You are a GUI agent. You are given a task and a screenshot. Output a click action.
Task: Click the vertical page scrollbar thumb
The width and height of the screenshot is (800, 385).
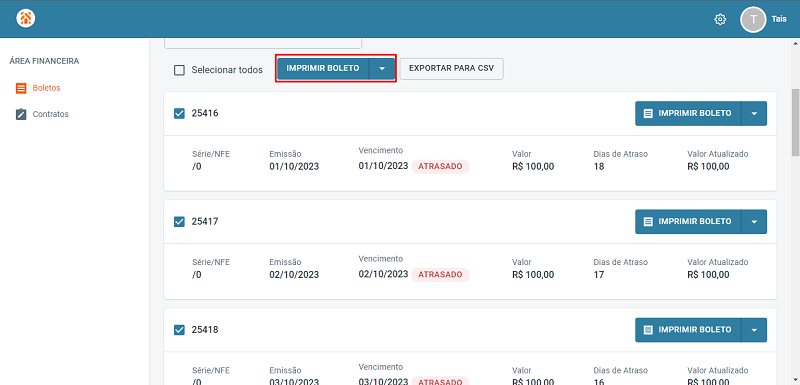tap(795, 122)
